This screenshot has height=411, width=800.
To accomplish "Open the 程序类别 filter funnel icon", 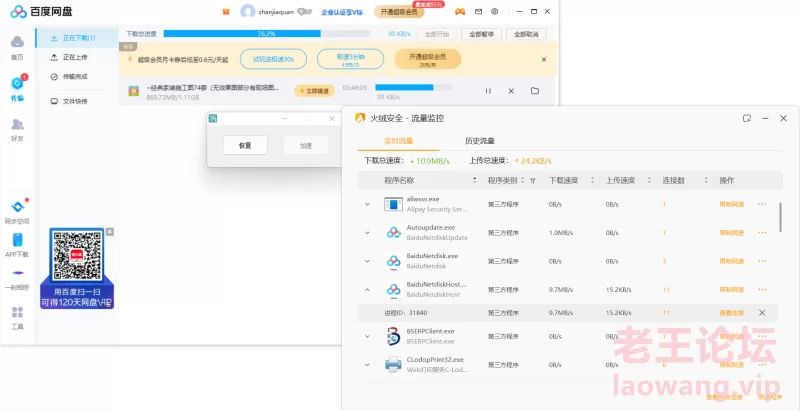I will pyautogui.click(x=533, y=181).
